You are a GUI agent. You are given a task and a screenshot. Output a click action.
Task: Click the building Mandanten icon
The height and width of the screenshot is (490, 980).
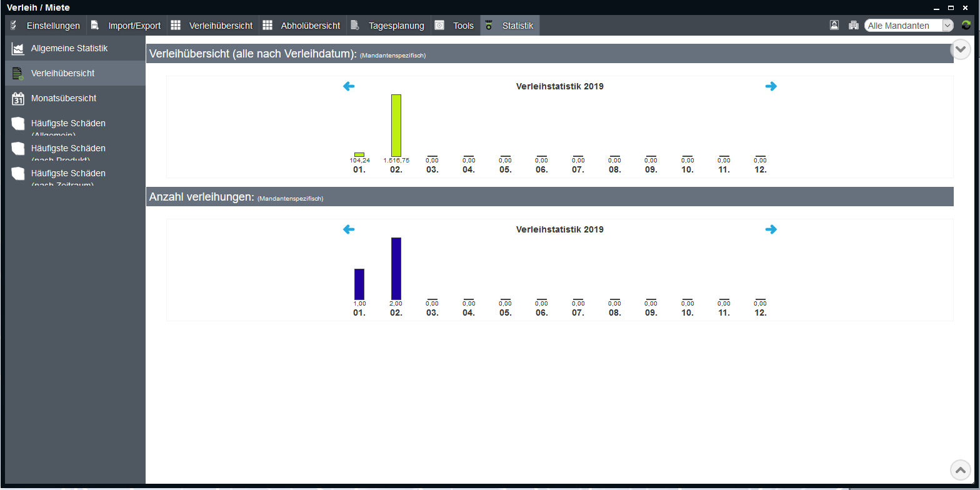(x=853, y=26)
